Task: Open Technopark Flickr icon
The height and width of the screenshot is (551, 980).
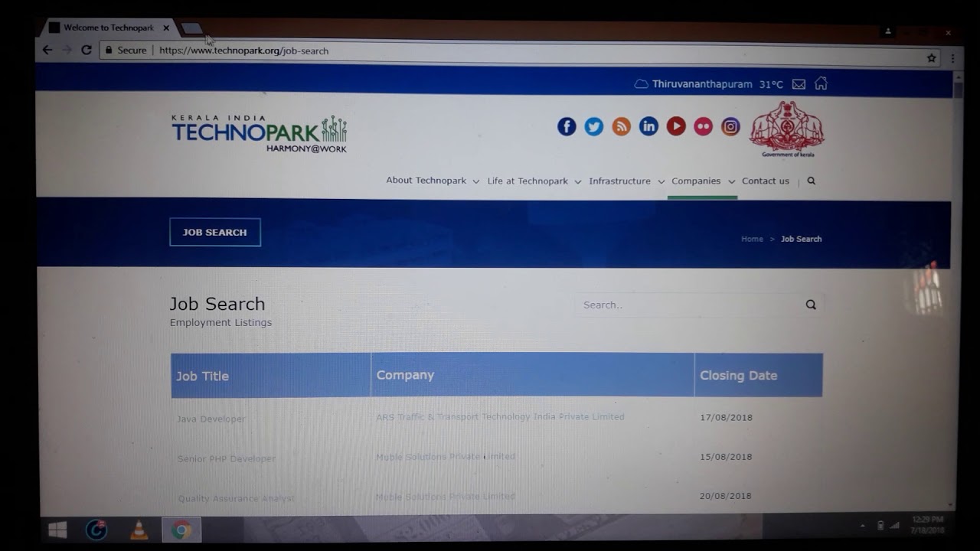Action: [704, 126]
